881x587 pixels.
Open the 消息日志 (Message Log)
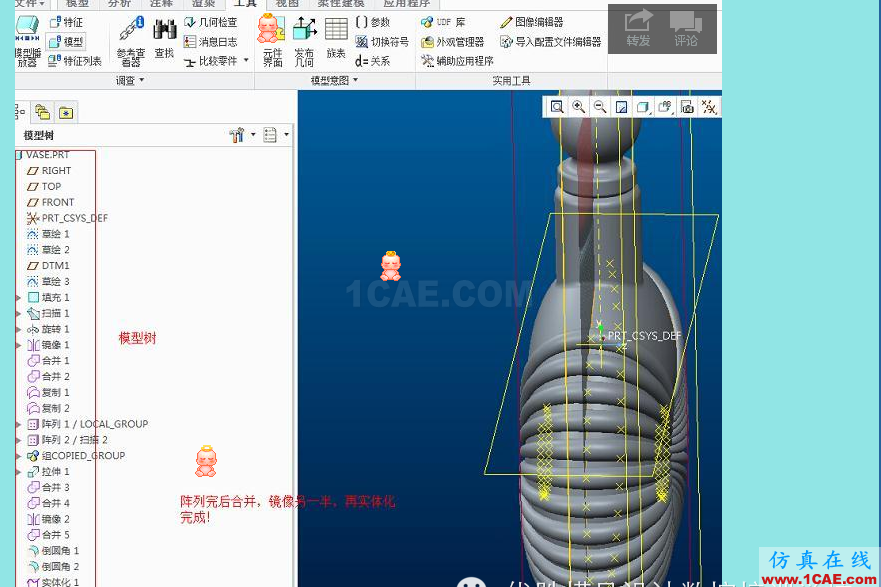[x=211, y=42]
